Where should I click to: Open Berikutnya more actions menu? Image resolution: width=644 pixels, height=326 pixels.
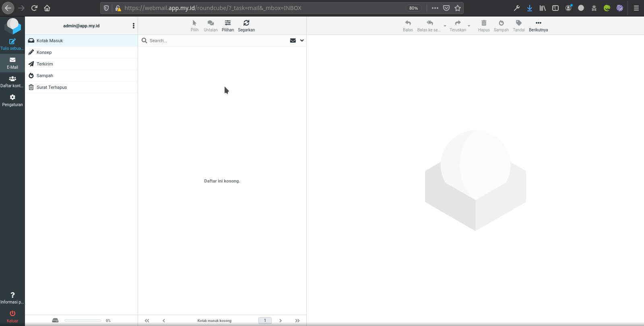coord(539,26)
